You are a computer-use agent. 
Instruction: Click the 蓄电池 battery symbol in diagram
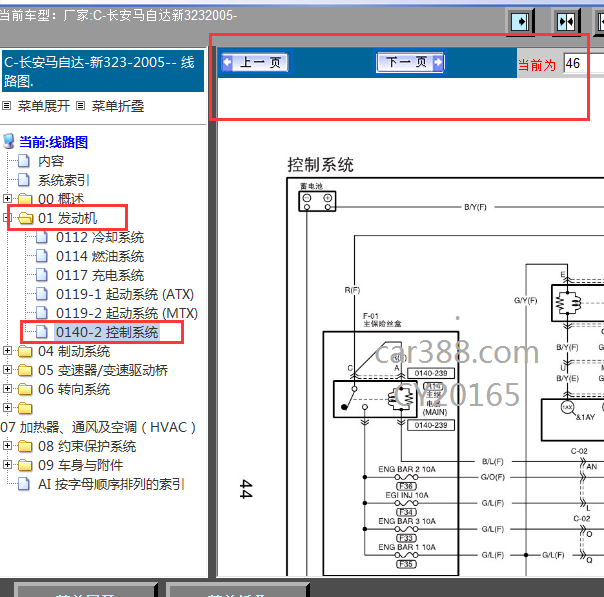[x=317, y=201]
